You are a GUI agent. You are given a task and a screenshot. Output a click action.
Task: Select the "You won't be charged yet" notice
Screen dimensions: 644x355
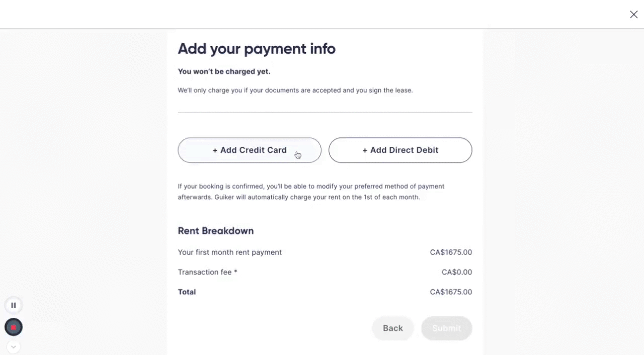point(224,71)
